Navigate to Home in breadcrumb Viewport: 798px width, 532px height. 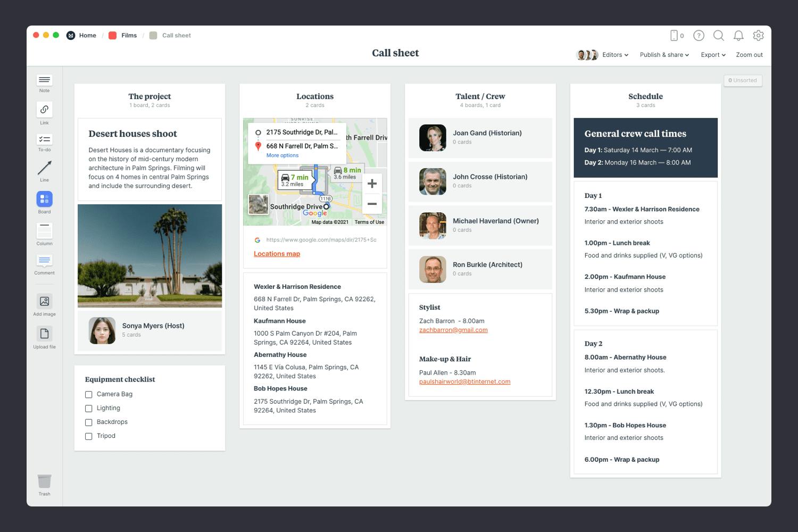(87, 36)
